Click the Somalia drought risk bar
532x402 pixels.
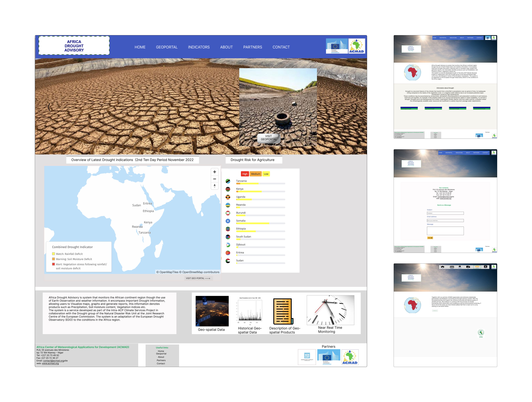click(260, 223)
